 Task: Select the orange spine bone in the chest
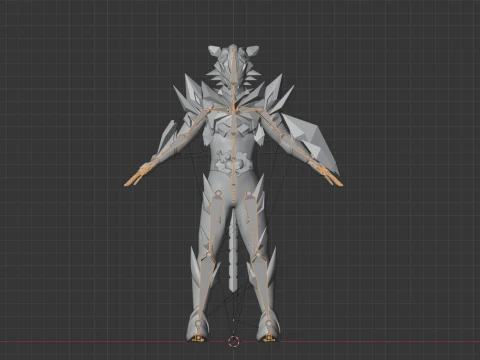click(234, 123)
